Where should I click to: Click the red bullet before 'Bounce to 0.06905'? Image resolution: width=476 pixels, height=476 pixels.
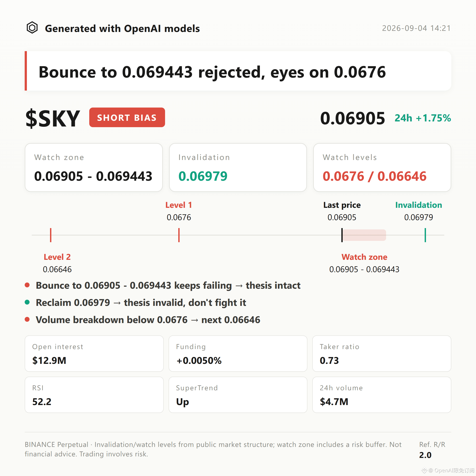click(x=27, y=285)
